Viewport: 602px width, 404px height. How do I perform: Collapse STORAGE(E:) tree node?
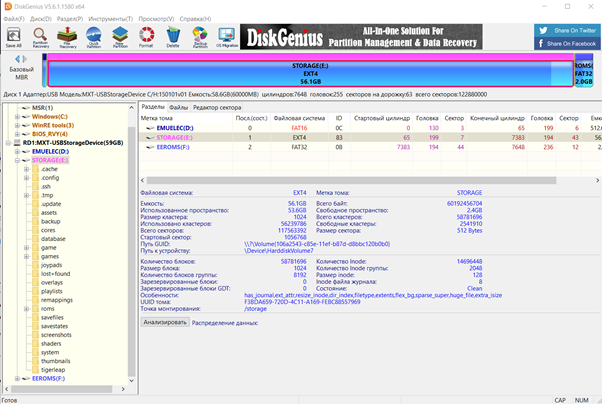point(17,161)
